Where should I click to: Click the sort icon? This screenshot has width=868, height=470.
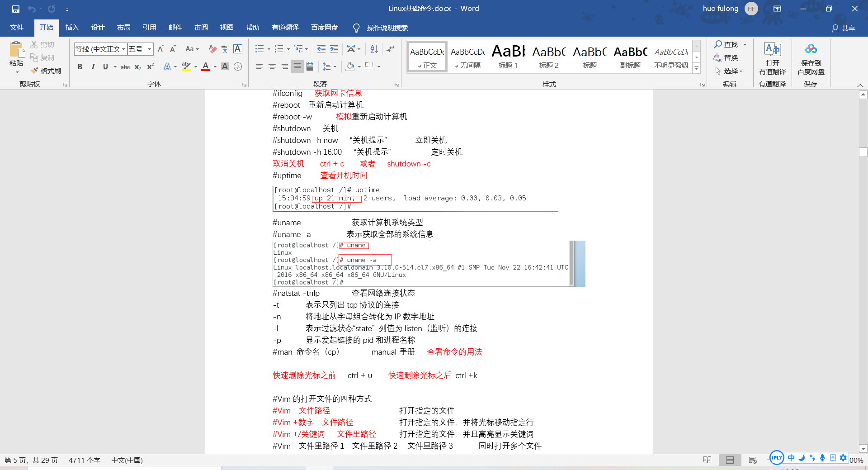click(x=374, y=49)
